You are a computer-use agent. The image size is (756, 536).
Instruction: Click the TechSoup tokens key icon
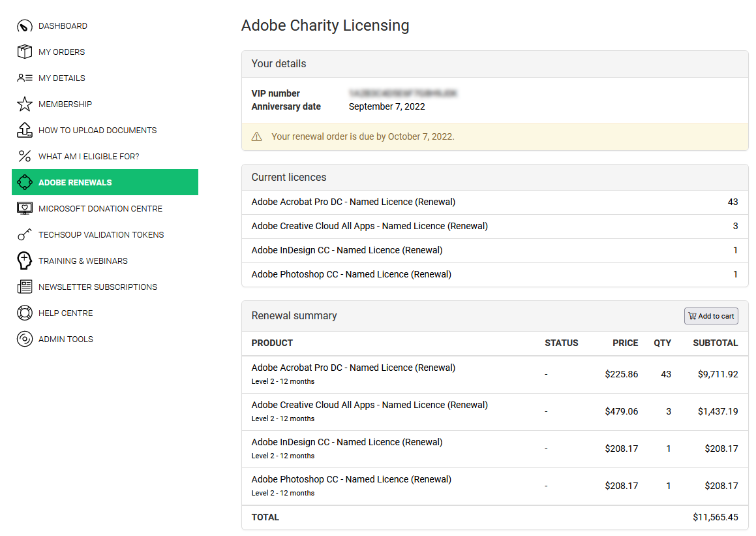[25, 234]
